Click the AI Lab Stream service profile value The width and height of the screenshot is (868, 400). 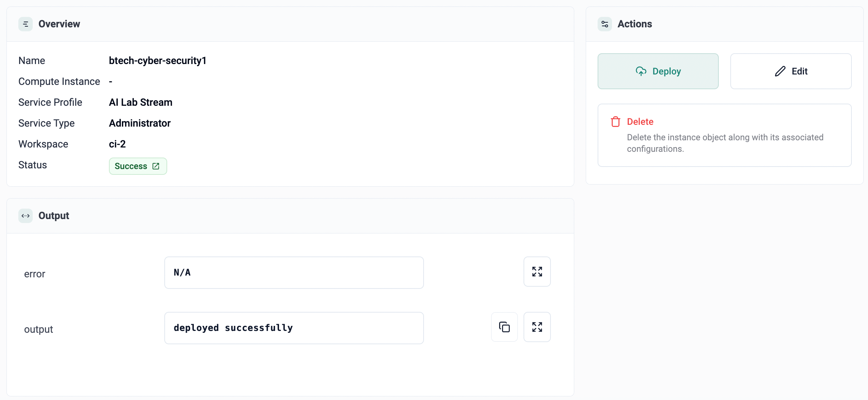click(141, 102)
